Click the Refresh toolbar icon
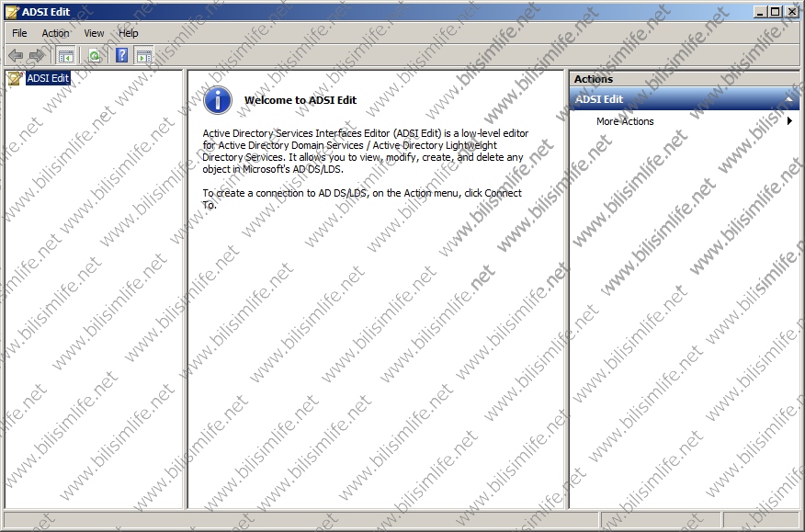Viewport: 805px width, 532px height. pos(95,55)
